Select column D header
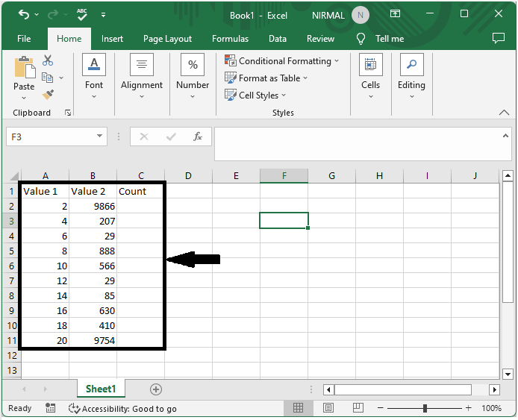The width and height of the screenshot is (518, 420). (188, 175)
